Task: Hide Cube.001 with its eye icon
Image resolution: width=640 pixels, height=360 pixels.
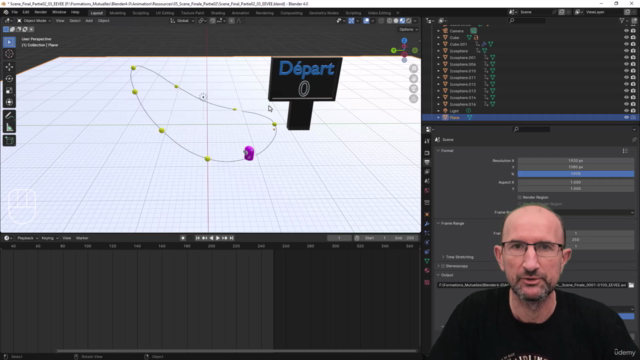Action: pos(626,44)
